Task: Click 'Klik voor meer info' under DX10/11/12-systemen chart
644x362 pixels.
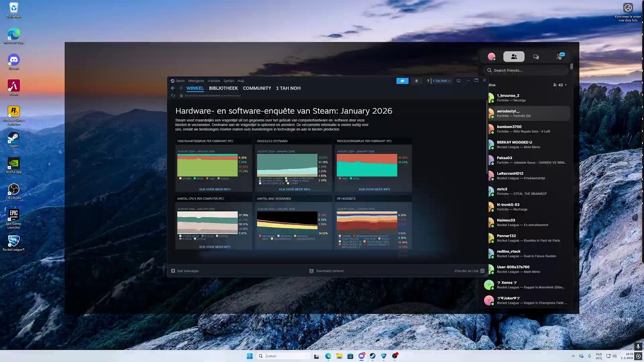Action: point(295,189)
